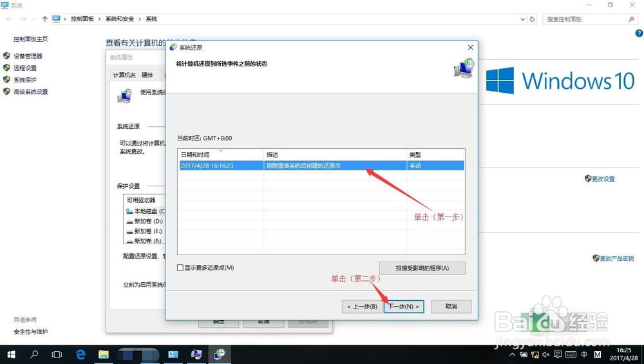The width and height of the screenshot is (644, 364).
Task: Click the 系统 breadcrumb item
Action: [x=151, y=19]
